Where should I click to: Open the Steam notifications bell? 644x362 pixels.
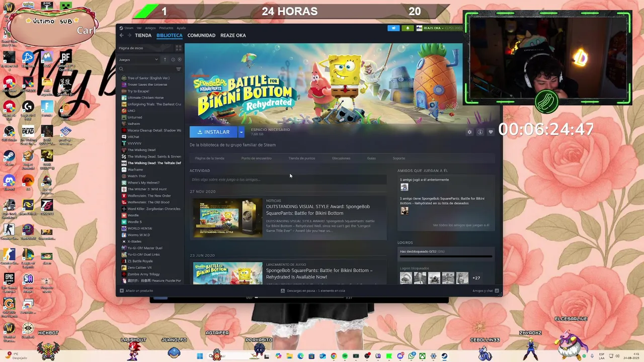pos(408,28)
